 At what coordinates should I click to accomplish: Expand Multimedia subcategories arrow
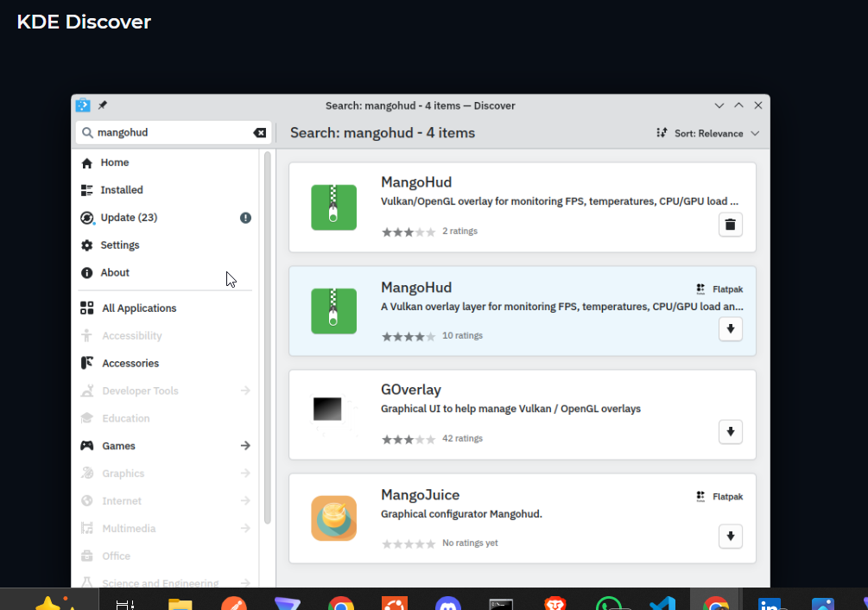pos(245,529)
